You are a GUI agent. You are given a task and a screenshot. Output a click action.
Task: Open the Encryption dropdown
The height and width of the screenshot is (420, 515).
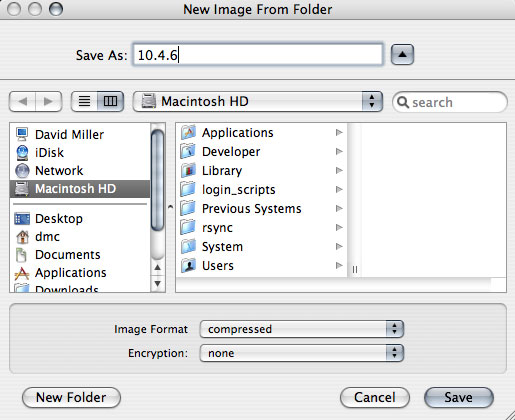[302, 353]
